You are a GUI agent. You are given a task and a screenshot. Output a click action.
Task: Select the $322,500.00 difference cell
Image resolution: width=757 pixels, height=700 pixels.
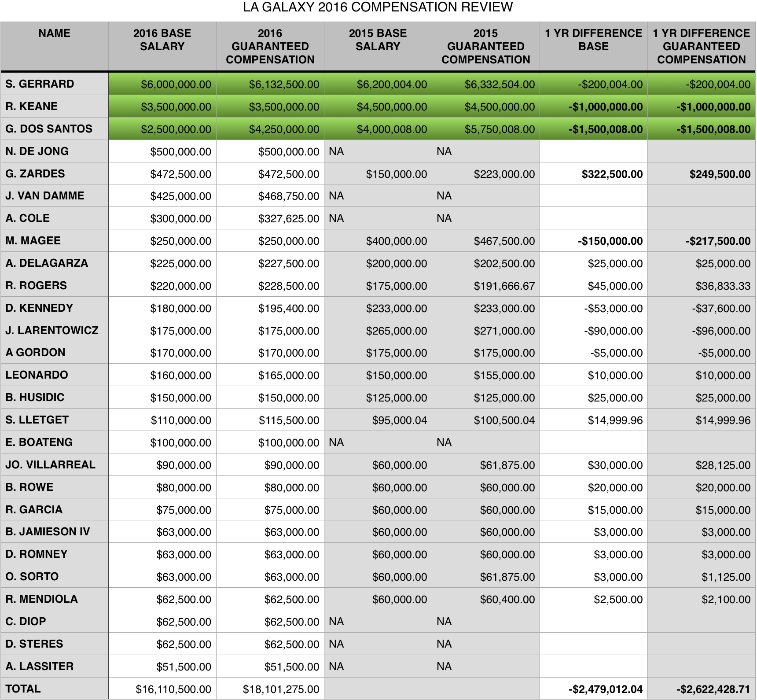click(594, 173)
